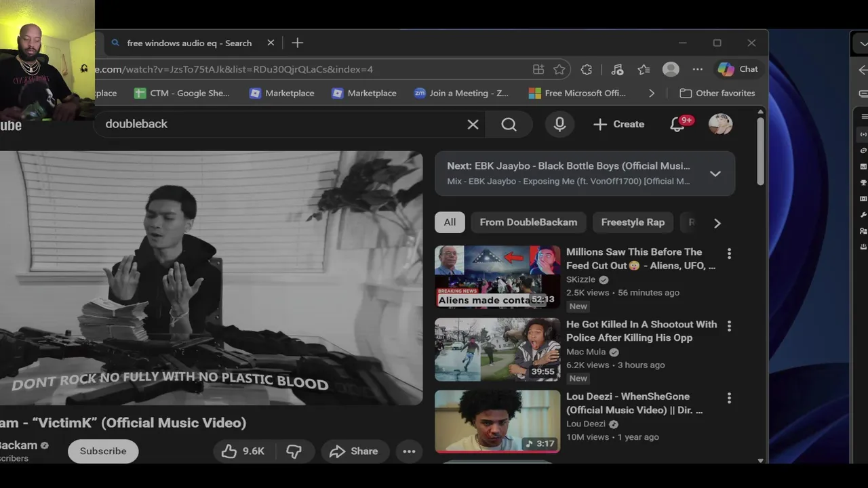Screen dimensions: 868x488
Task: Expand more bookmarks chevron
Action: [x=652, y=93]
